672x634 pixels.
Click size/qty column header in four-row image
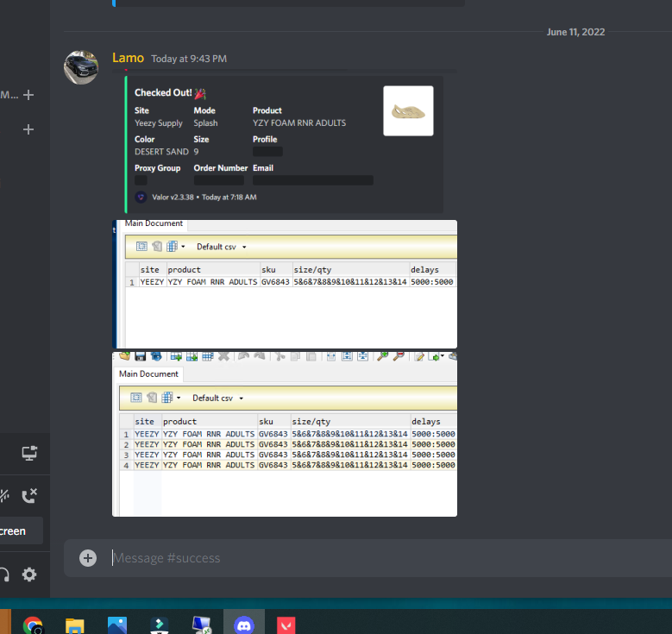(x=350, y=422)
